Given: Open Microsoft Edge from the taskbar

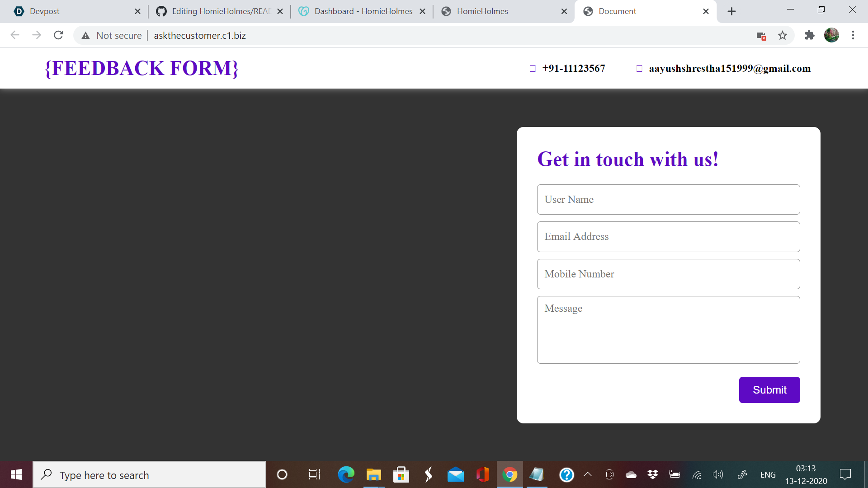Looking at the screenshot, I should click(346, 474).
